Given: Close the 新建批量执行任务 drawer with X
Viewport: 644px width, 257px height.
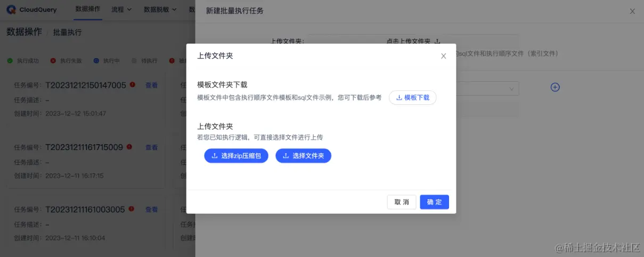Looking at the screenshot, I should (632, 11).
